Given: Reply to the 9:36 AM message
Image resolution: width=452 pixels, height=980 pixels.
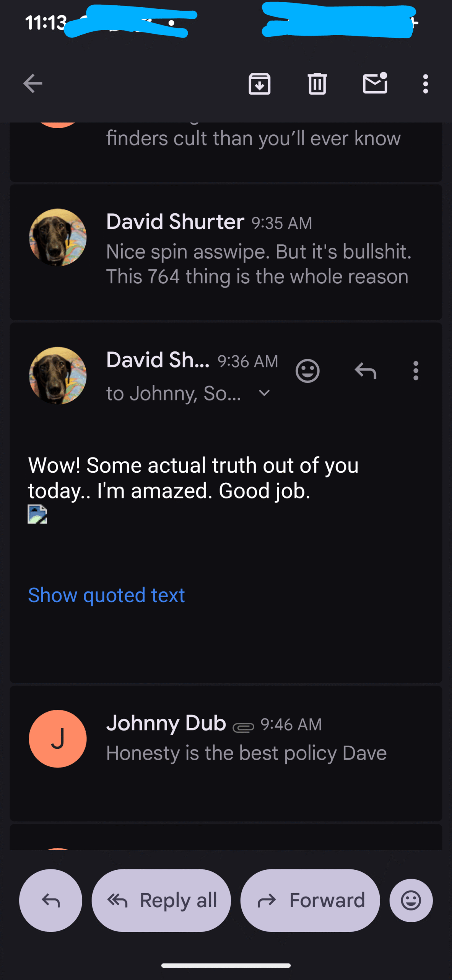Looking at the screenshot, I should tap(366, 371).
